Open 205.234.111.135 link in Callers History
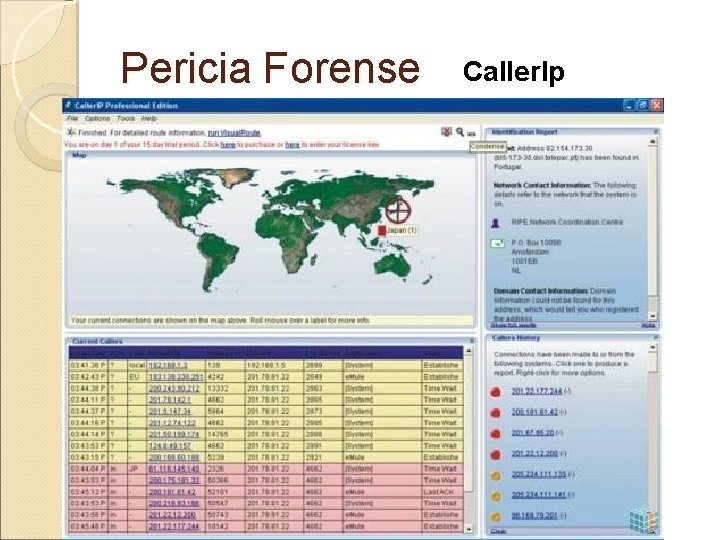 coord(539,474)
